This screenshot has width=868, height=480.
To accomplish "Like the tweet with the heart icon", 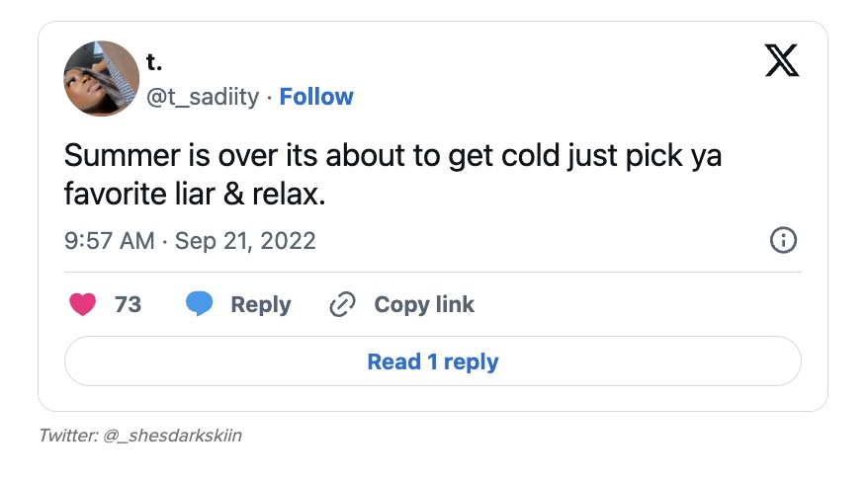I will (x=83, y=305).
